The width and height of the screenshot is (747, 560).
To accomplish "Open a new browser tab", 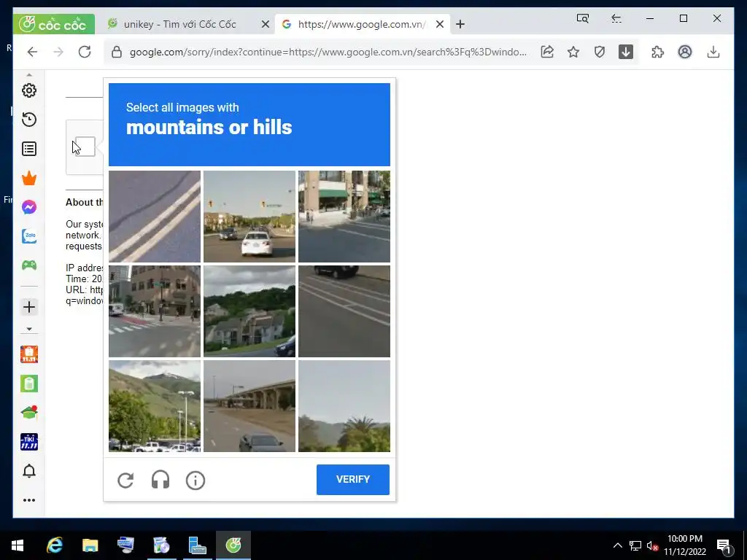I will tap(460, 24).
